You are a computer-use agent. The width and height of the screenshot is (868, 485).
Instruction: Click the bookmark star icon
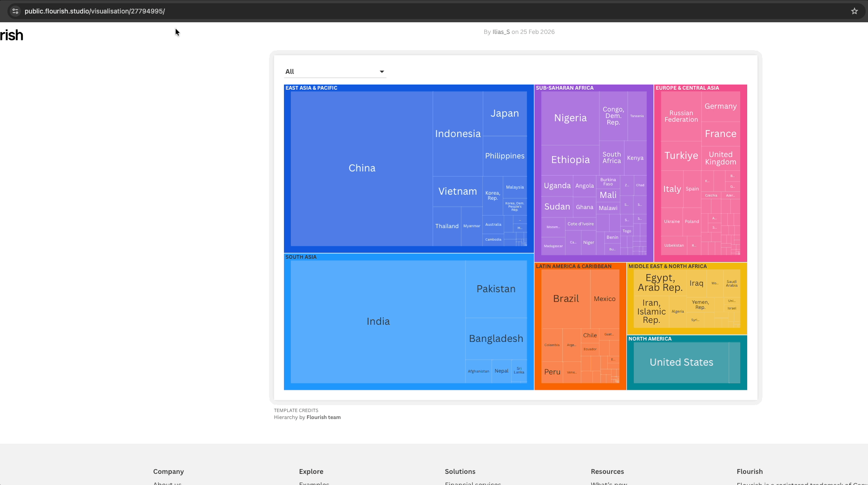point(854,11)
